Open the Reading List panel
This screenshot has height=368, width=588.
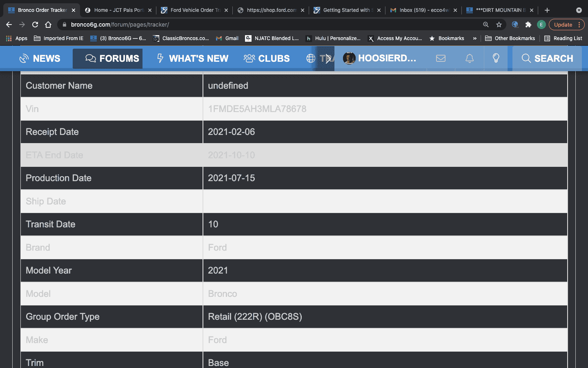pos(563,38)
